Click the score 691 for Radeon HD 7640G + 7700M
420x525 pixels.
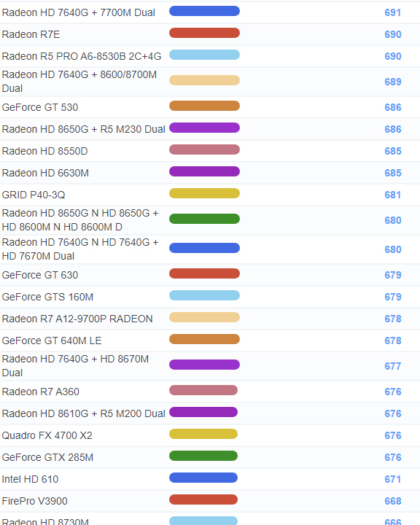(393, 12)
